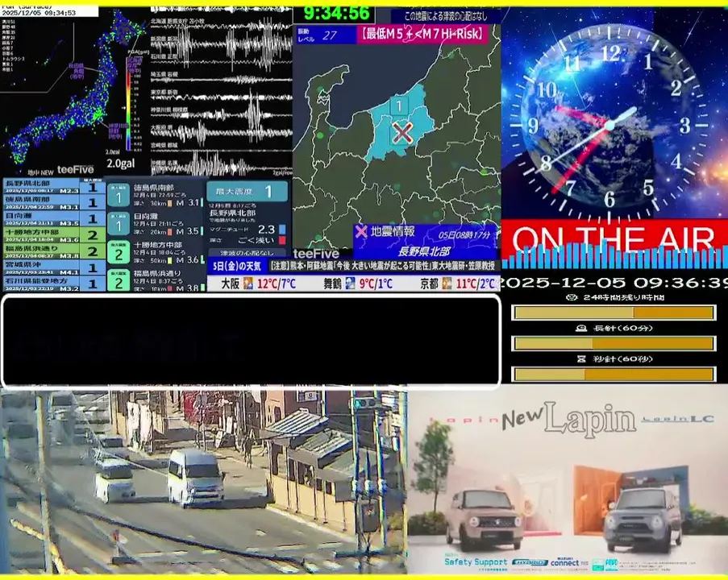
Task: Click the 最大震度 1 header panel
Action: [247, 191]
